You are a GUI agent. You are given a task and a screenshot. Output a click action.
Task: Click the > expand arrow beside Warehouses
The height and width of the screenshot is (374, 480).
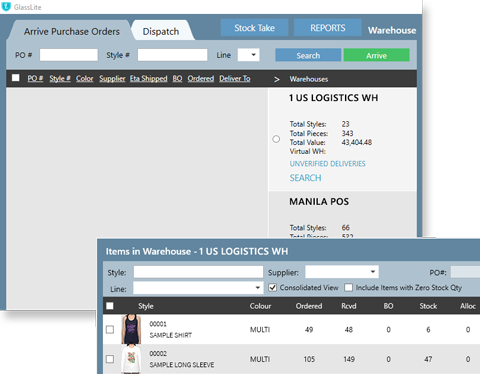[277, 79]
